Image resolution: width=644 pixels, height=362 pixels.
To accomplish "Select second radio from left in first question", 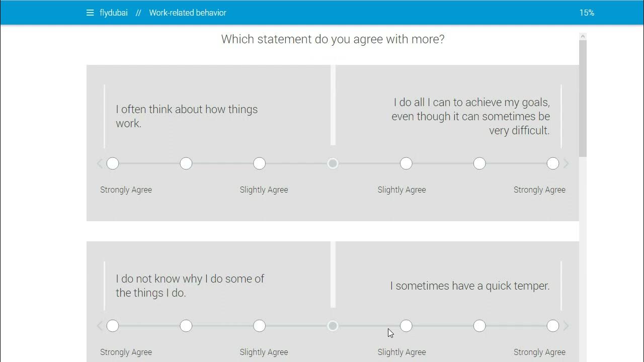I will 186,163.
